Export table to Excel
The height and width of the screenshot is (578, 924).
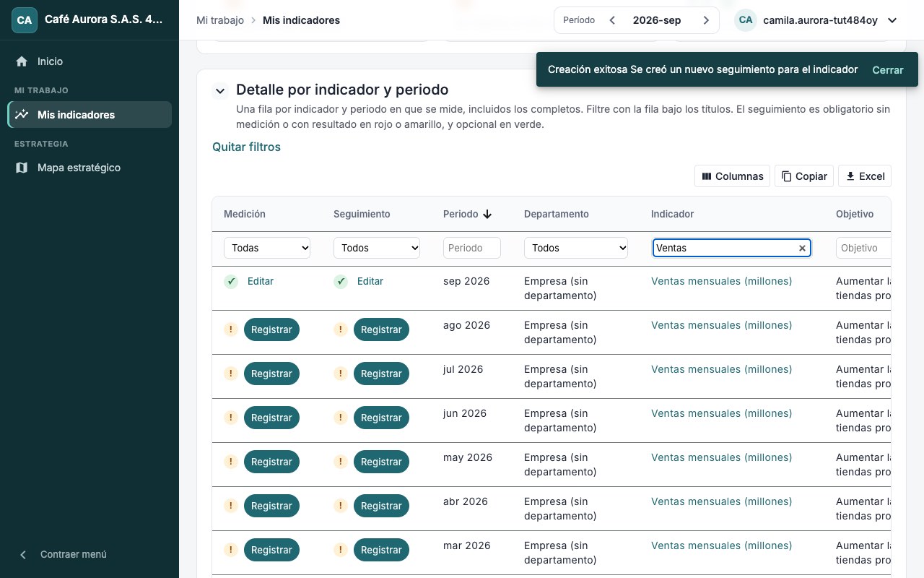pyautogui.click(x=865, y=176)
